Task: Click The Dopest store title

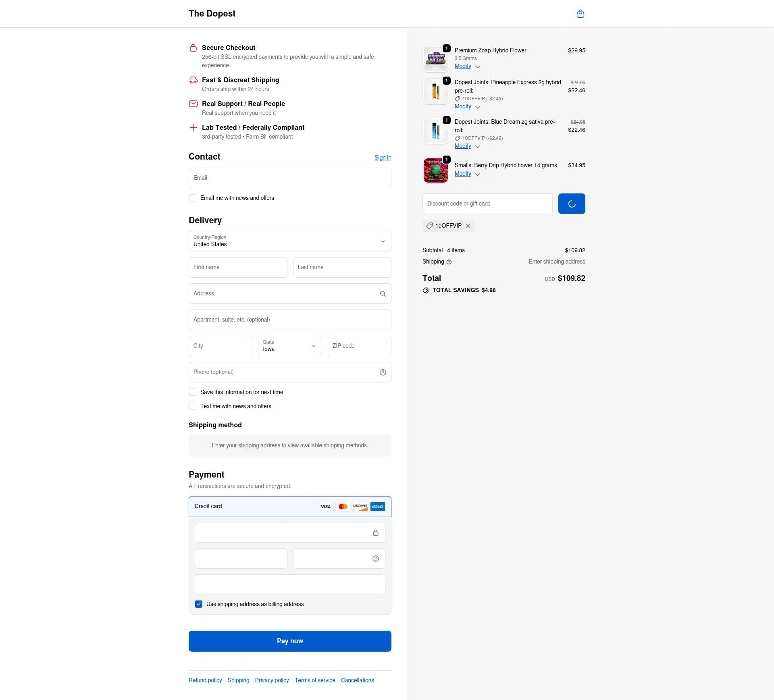Action: point(212,14)
